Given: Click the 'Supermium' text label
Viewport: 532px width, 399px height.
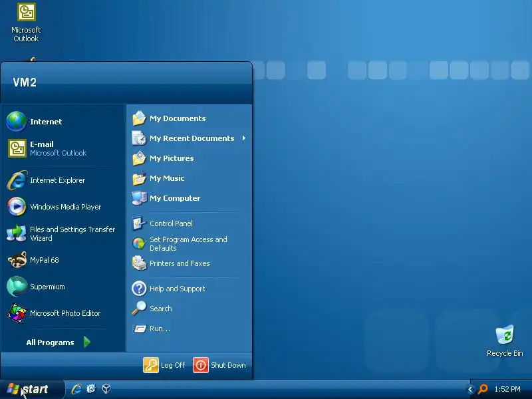Looking at the screenshot, I should tap(47, 287).
